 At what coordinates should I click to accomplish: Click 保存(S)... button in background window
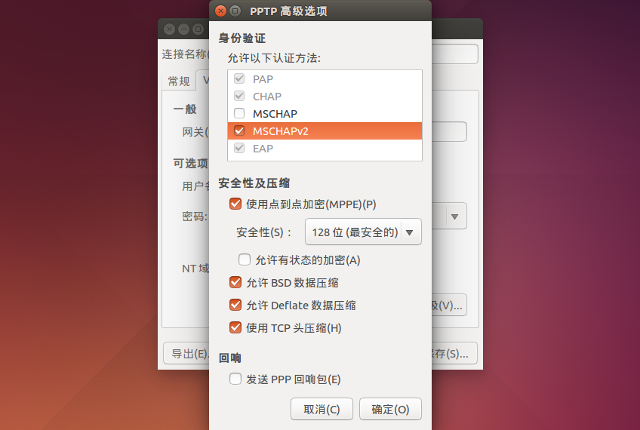(454, 353)
